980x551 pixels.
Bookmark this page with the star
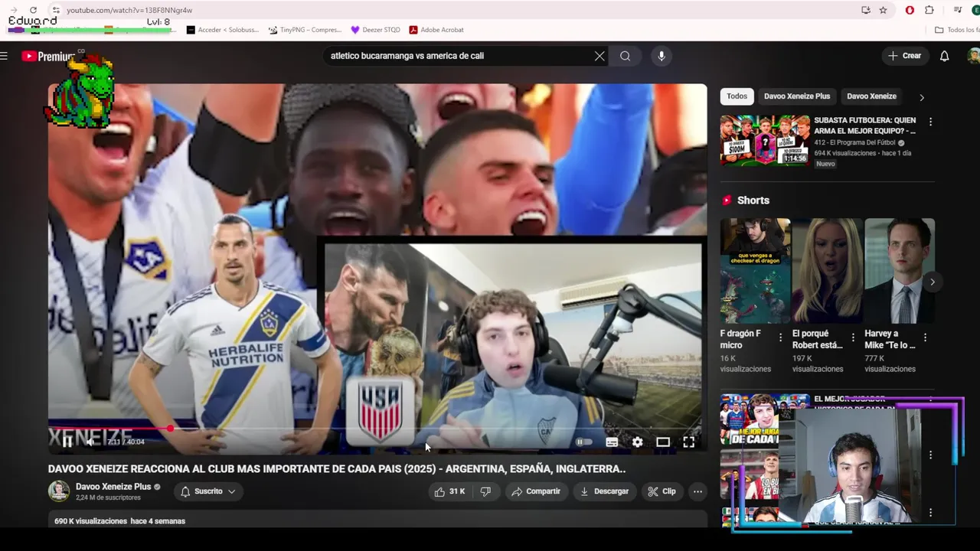[x=884, y=10]
